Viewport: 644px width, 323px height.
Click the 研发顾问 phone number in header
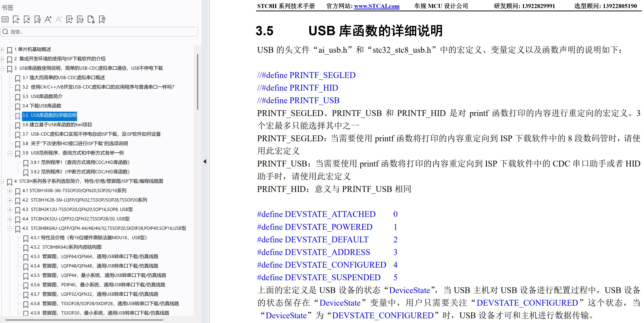[538, 6]
